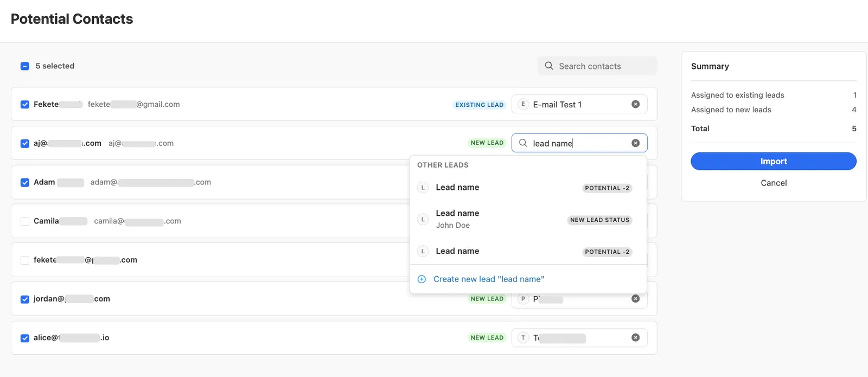Click Cancel in the Summary panel
The image size is (868, 377).
coord(774,183)
